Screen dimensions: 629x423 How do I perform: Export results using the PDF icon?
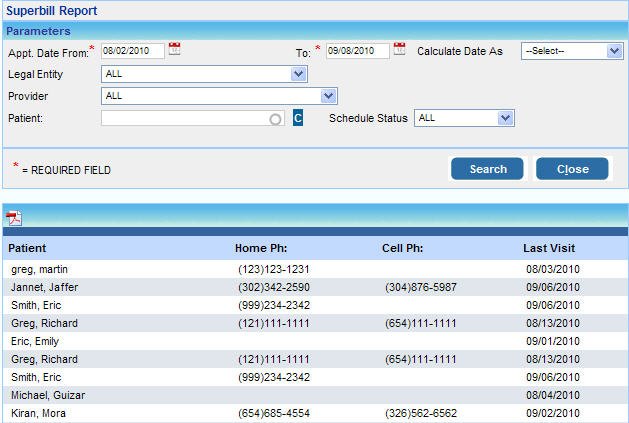coord(14,219)
